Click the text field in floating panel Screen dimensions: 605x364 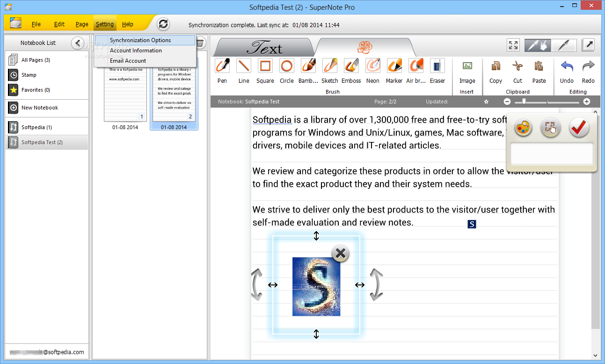pos(552,154)
